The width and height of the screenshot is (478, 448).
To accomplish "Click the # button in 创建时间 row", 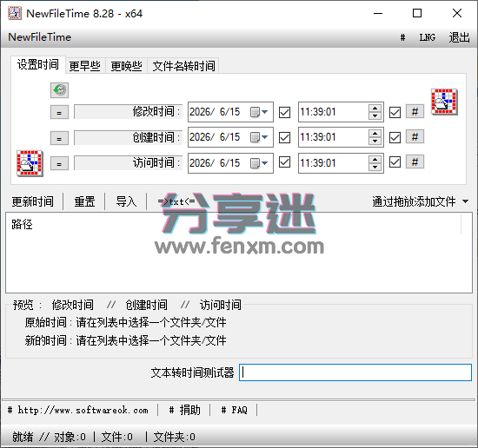I will click(x=415, y=137).
